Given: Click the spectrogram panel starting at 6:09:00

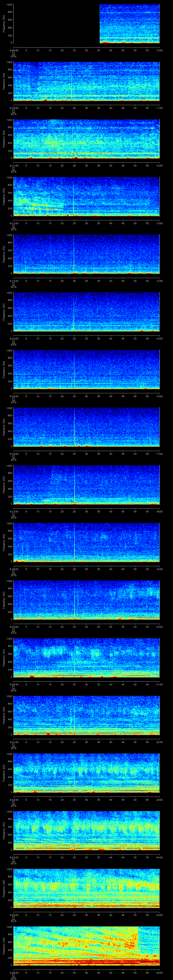Looking at the screenshot, I should (87, 24).
